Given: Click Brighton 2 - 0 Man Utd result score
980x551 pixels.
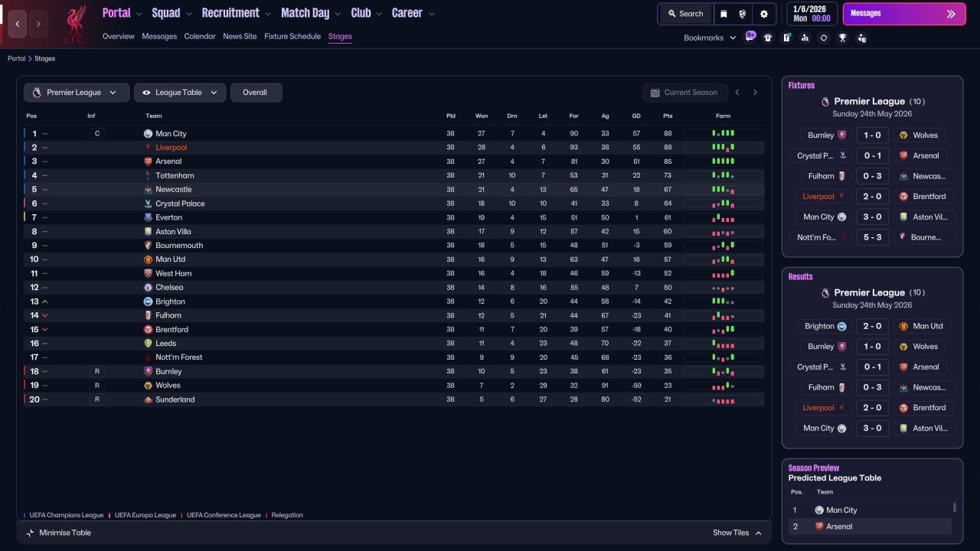Looking at the screenshot, I should coord(872,327).
